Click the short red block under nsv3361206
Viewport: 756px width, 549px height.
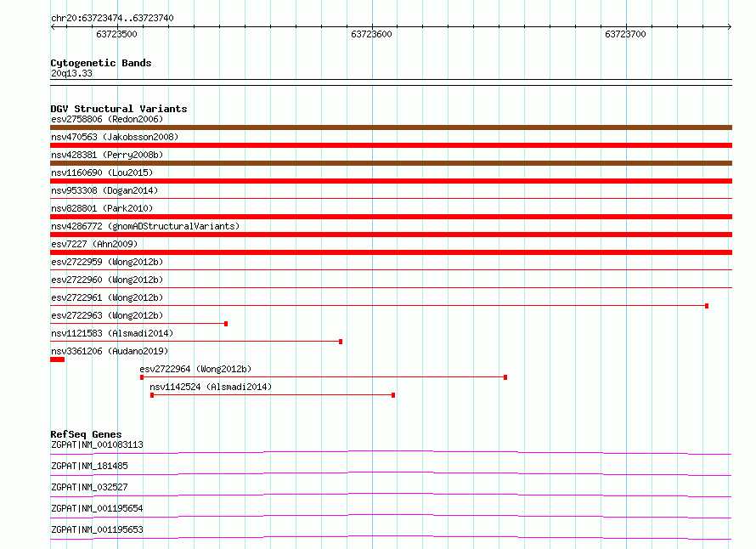(58, 359)
